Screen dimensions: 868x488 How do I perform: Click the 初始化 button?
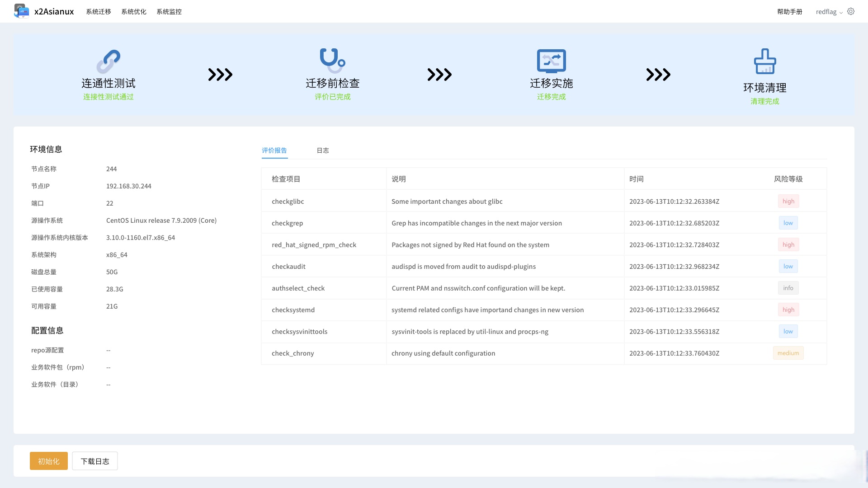tap(48, 461)
